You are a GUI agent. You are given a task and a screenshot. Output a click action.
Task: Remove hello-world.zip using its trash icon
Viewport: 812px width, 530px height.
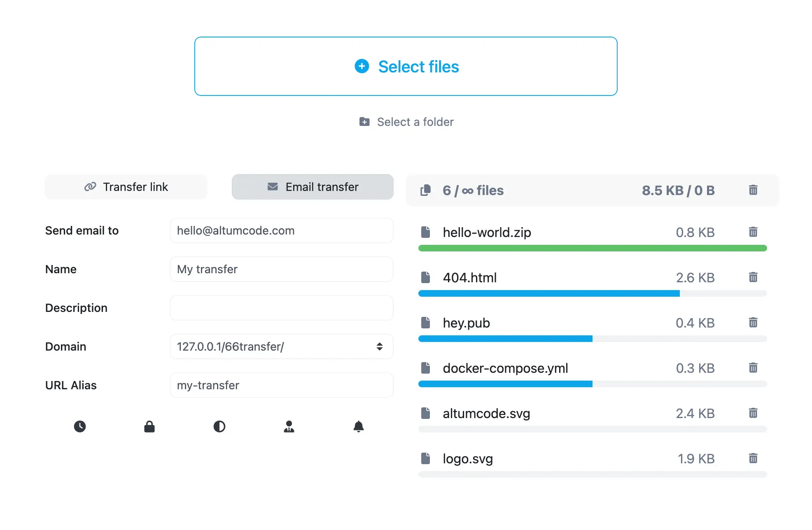[x=753, y=232]
